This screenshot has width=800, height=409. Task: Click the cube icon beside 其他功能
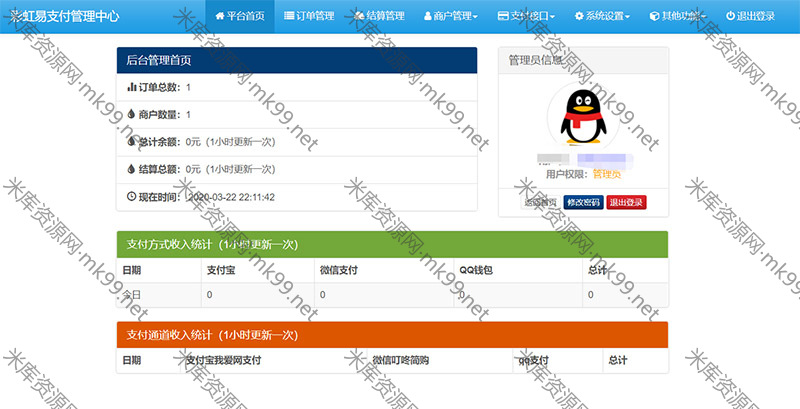pyautogui.click(x=654, y=16)
